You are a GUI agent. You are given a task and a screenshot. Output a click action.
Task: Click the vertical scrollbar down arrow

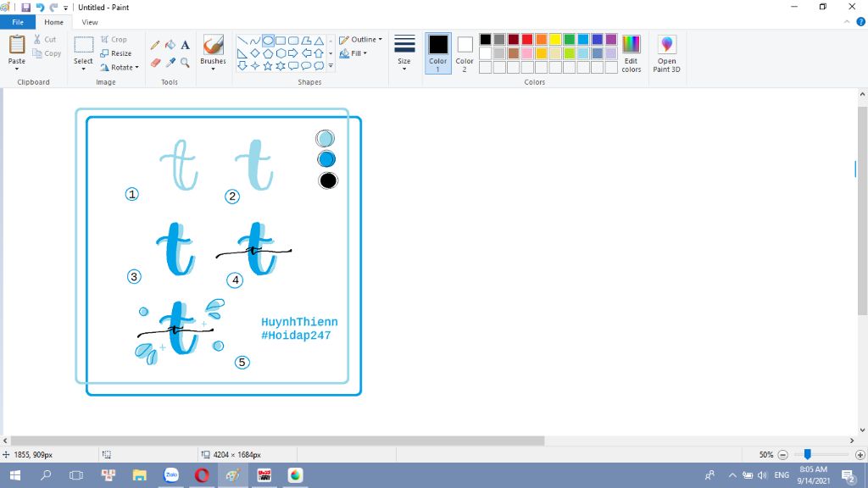pyautogui.click(x=862, y=430)
